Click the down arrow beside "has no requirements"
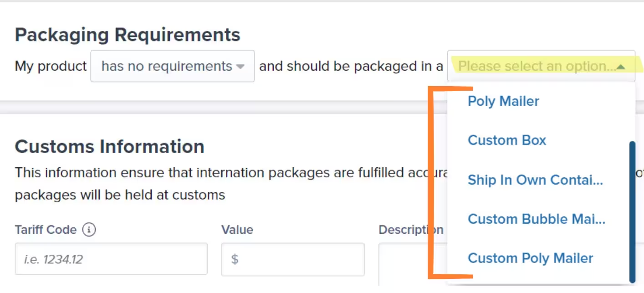 [x=240, y=67]
